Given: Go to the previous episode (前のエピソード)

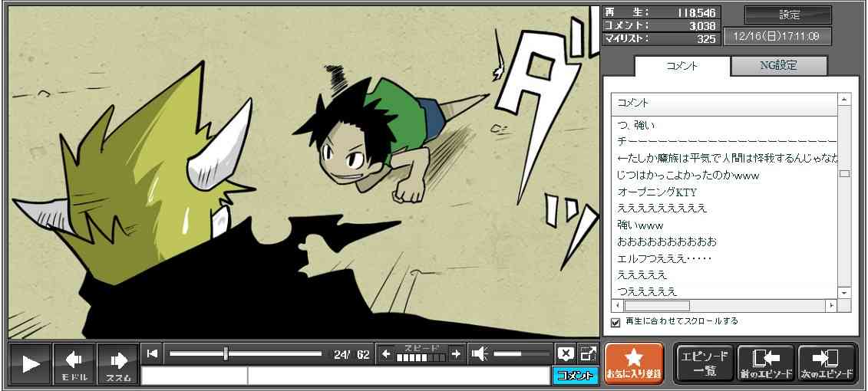Looking at the screenshot, I should pyautogui.click(x=765, y=363).
